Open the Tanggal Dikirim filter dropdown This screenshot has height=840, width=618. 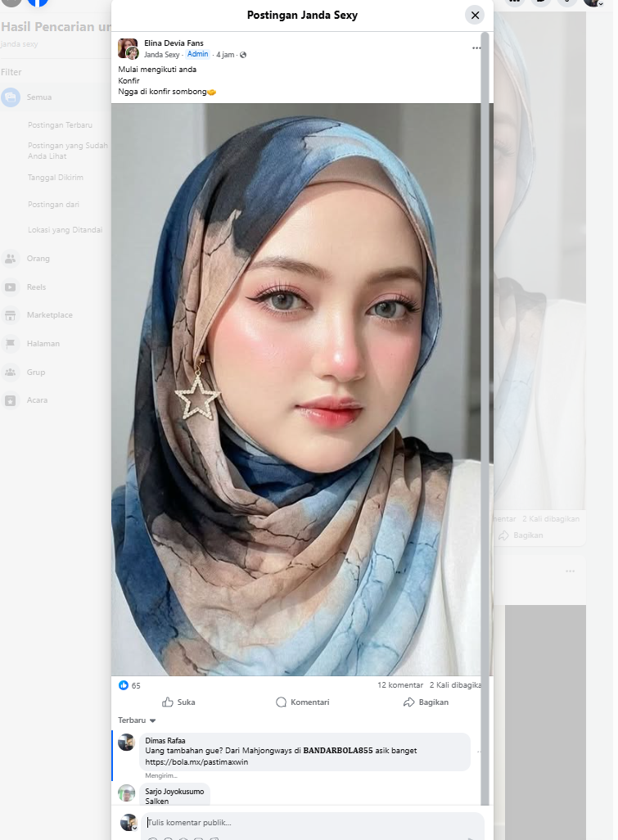coord(55,178)
